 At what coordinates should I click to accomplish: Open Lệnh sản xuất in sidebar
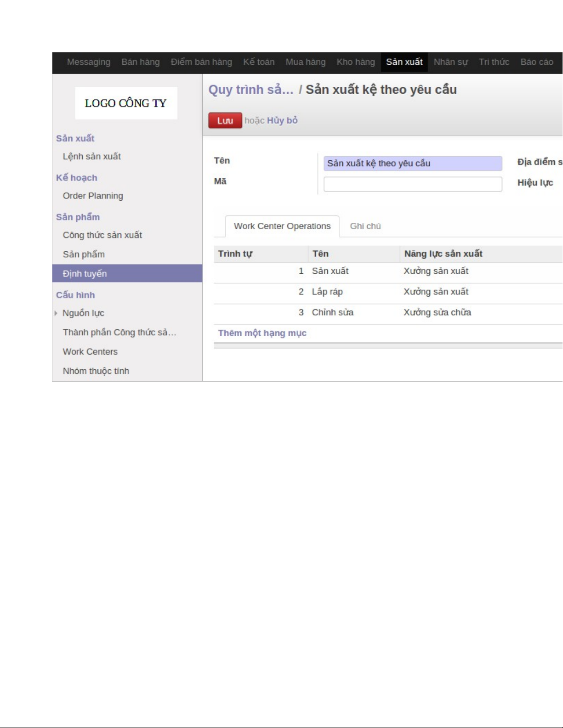click(x=92, y=157)
